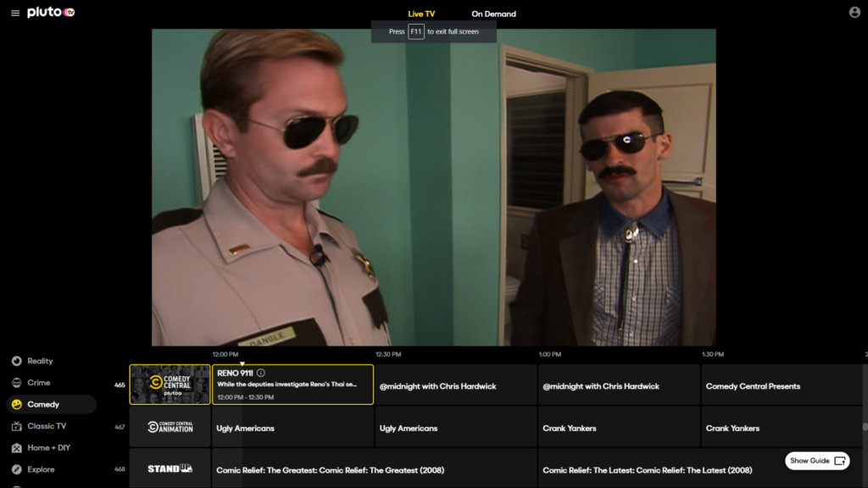Select the Crime category

pyautogui.click(x=39, y=383)
